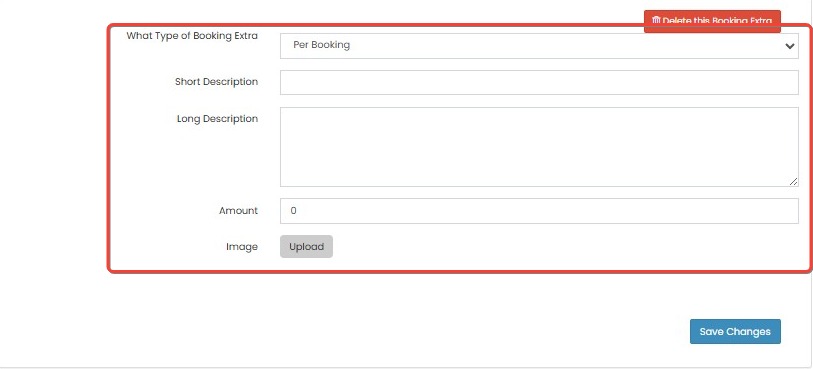Click the Long Description resize handle
The height and width of the screenshot is (369, 813).
(794, 181)
